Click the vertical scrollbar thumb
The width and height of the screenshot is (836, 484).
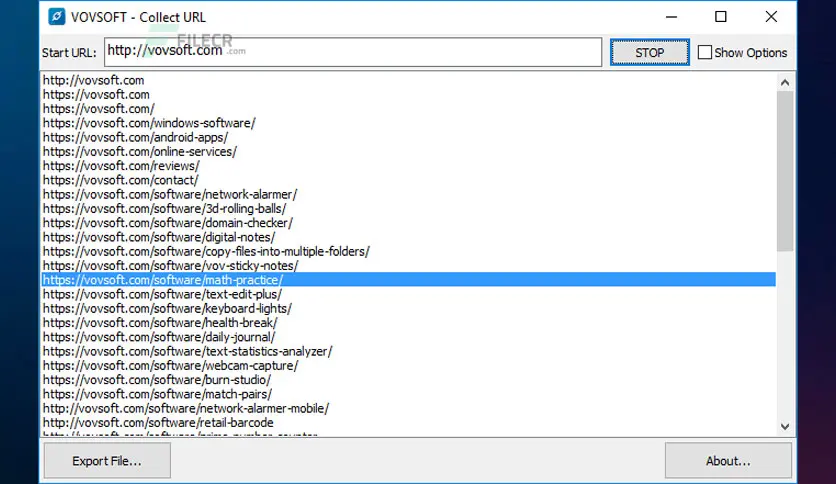click(x=786, y=170)
